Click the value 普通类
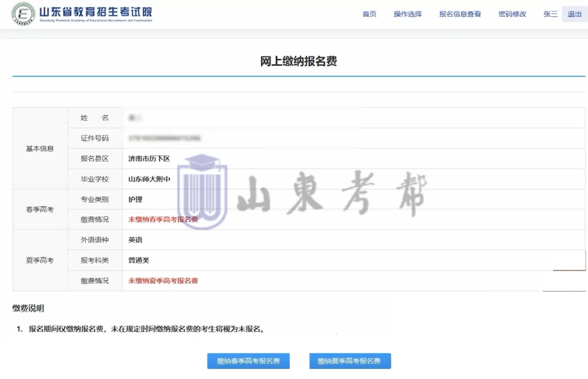The width and height of the screenshot is (588, 379). 138,260
